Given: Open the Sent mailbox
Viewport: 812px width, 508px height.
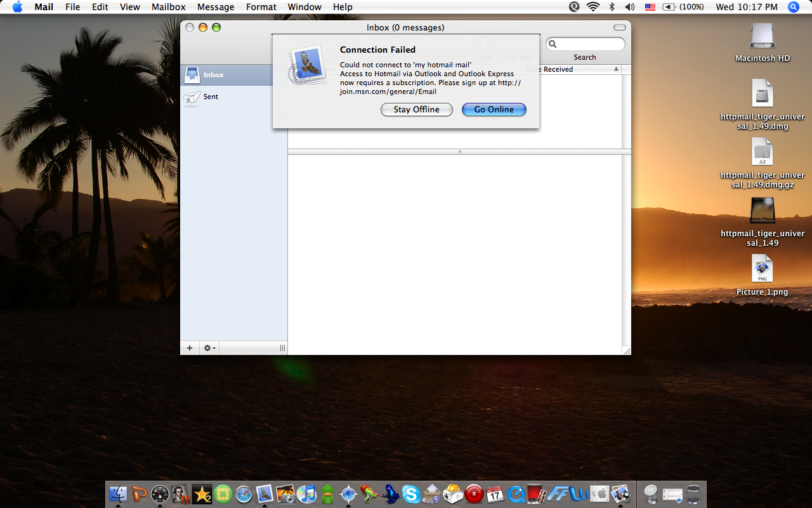Looking at the screenshot, I should click(233, 97).
